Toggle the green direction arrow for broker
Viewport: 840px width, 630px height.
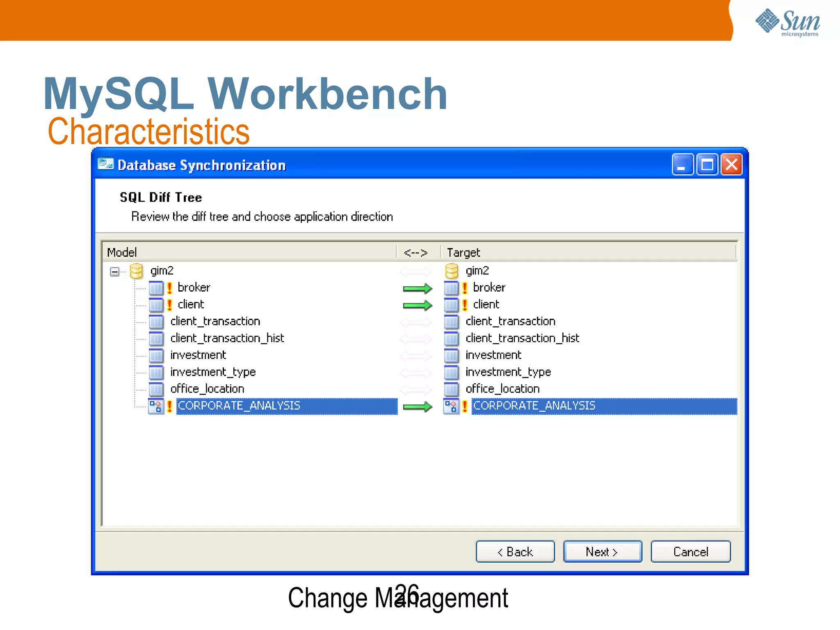[x=418, y=289]
